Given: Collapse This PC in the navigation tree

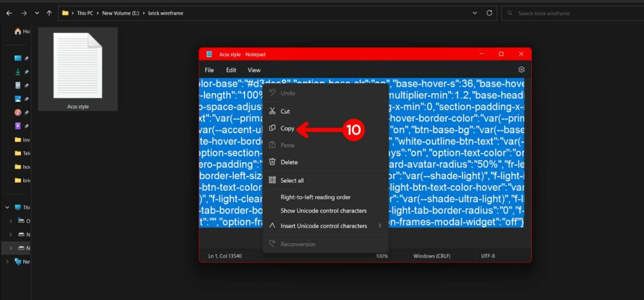Looking at the screenshot, I should 7,207.
